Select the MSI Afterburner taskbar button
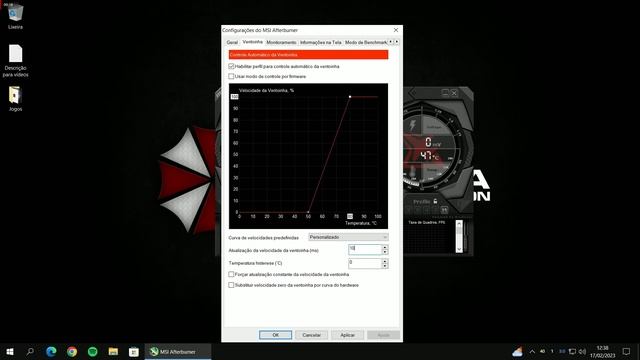The height and width of the screenshot is (360, 640). point(178,351)
